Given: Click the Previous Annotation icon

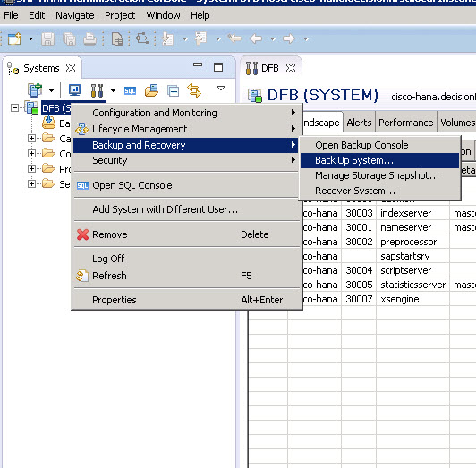Looking at the screenshot, I should coord(200,38).
